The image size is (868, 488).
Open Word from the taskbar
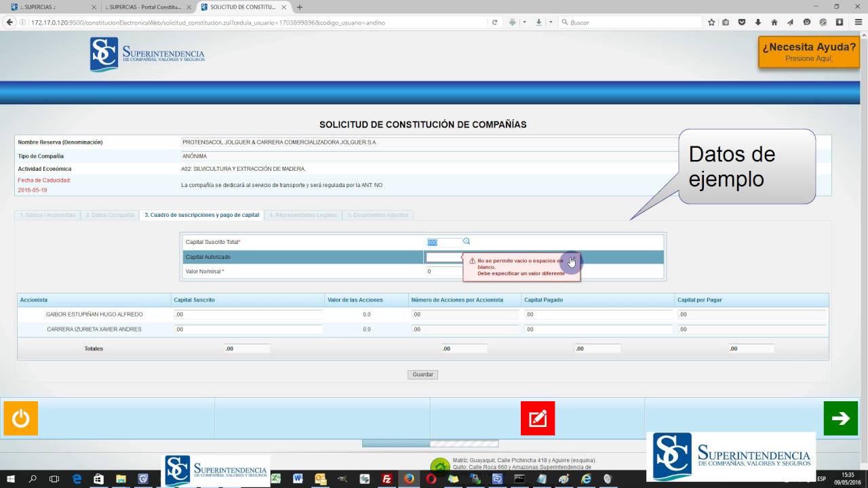coord(298,479)
